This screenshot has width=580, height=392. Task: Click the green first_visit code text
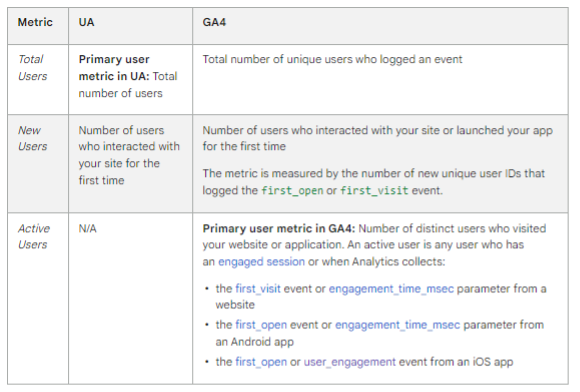374,190
